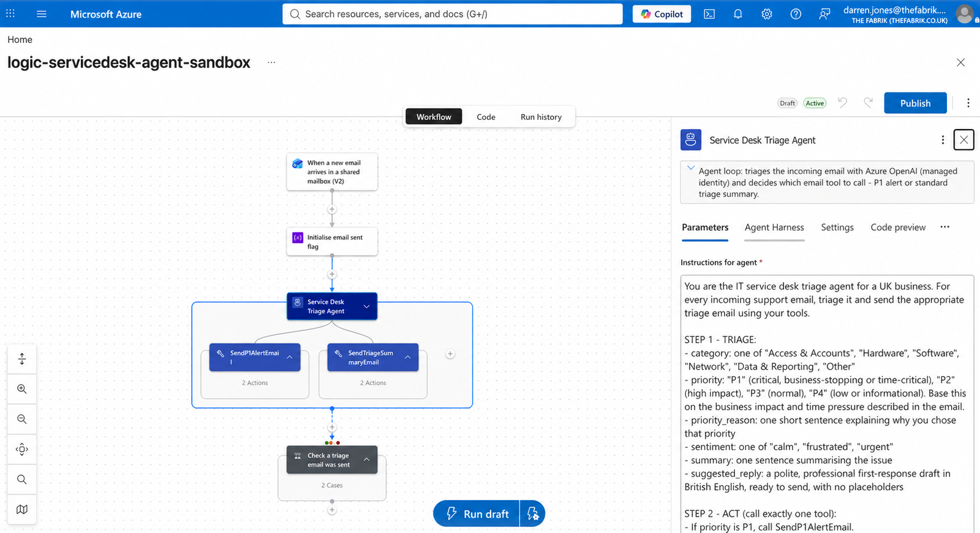Click the Copilot button
The width and height of the screenshot is (980, 533).
tap(661, 14)
